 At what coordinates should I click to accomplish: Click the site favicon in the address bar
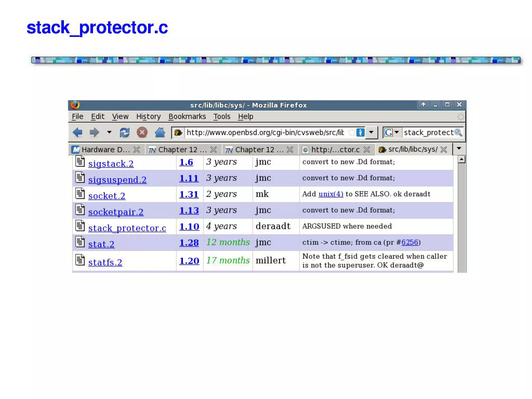click(x=178, y=133)
